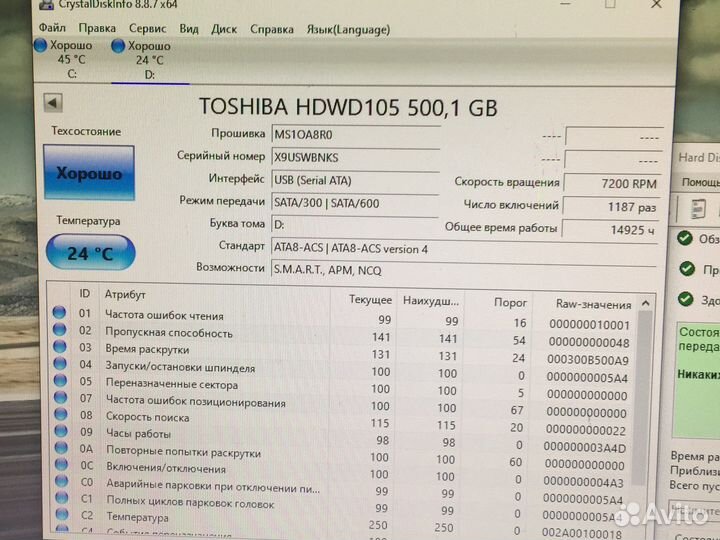The height and width of the screenshot is (540, 720).
Task: Click top green checkmark in Hard Disk window
Action: [x=685, y=237]
